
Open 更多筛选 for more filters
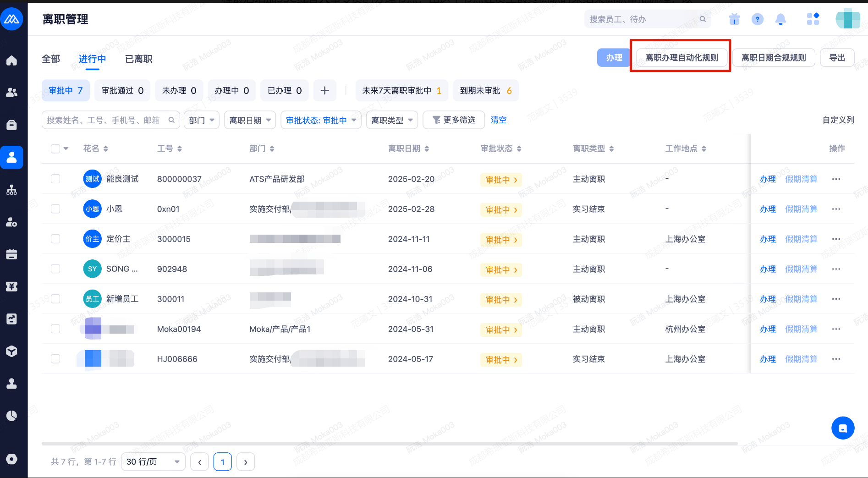coord(454,120)
